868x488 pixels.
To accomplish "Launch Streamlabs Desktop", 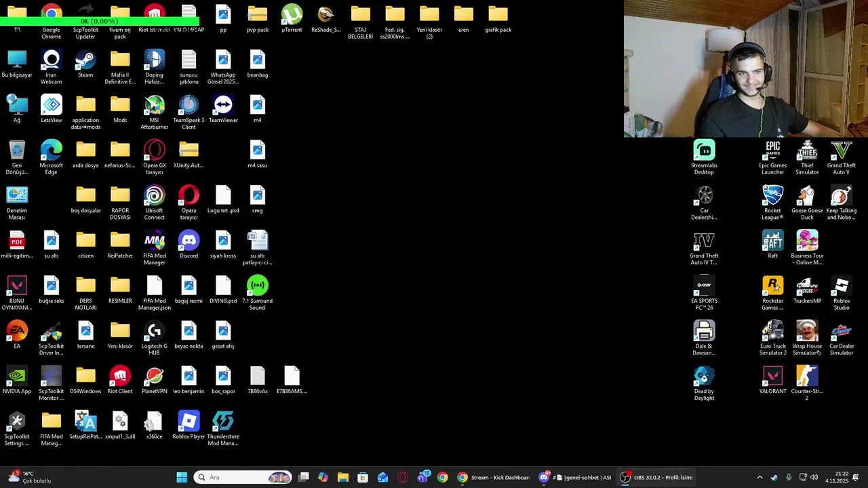I will click(704, 157).
